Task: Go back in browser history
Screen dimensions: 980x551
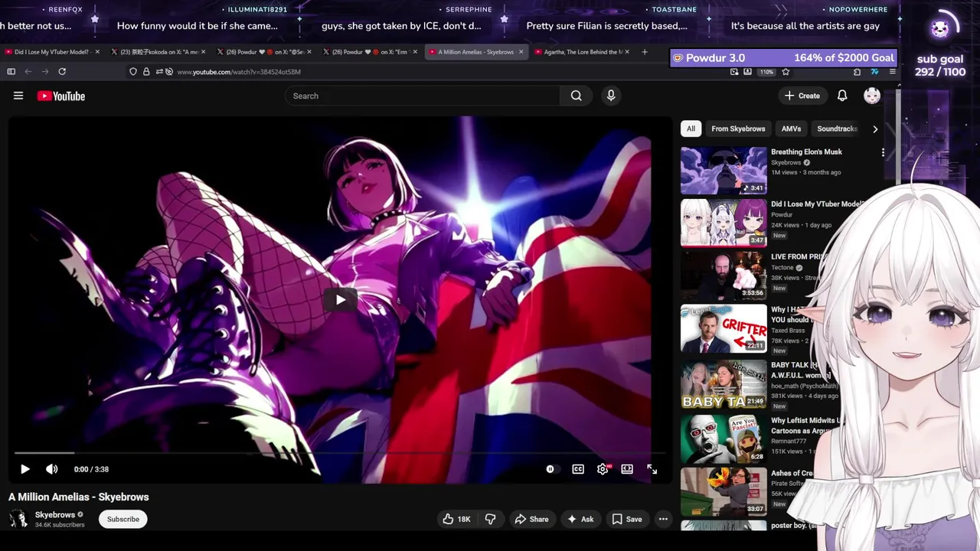Action: tap(28, 71)
